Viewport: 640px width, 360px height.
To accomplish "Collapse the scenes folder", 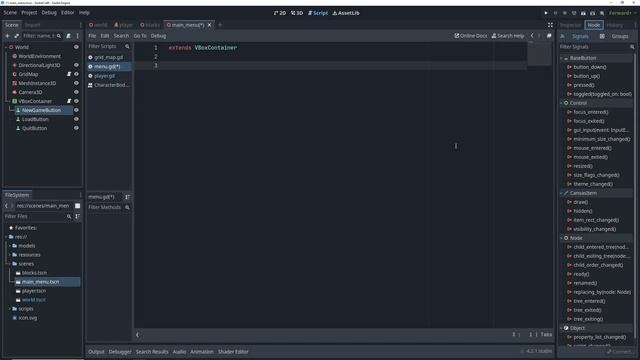I will 10,264.
